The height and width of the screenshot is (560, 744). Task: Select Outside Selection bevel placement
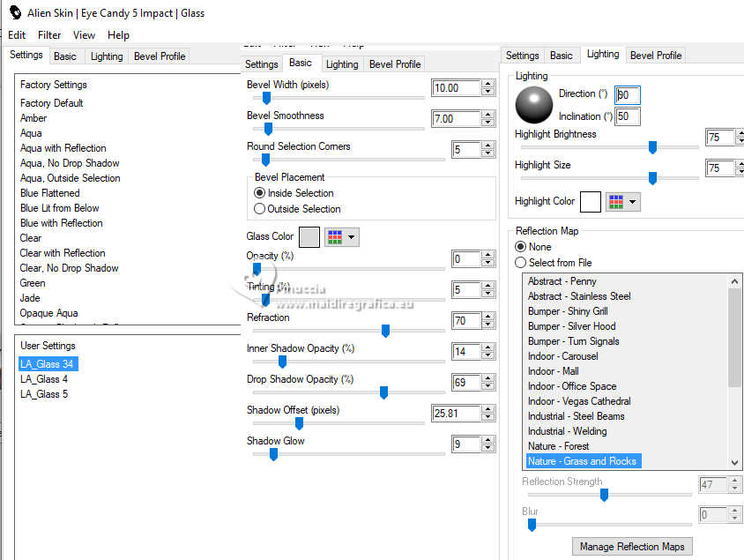(x=297, y=209)
